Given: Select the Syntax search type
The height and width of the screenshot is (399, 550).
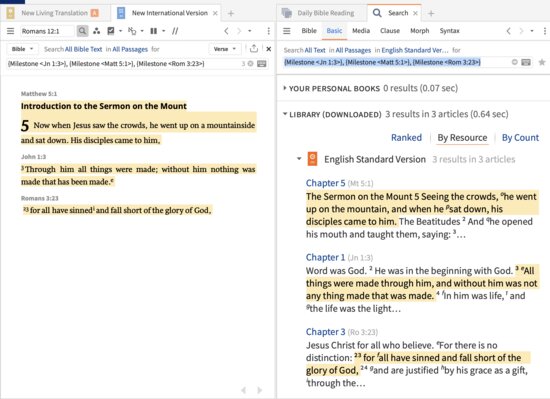Looking at the screenshot, I should point(449,31).
